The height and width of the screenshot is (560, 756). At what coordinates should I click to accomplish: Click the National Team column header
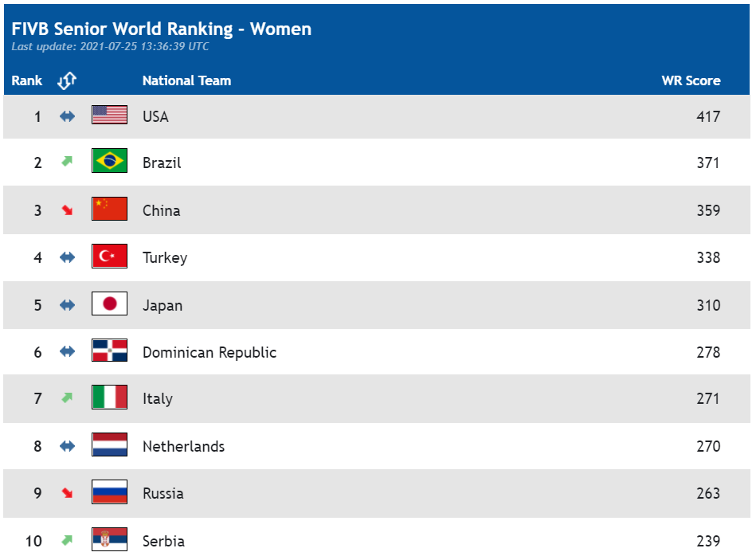(186, 80)
